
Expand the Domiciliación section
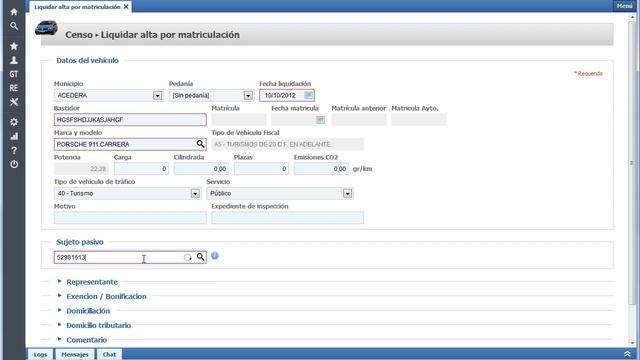88,311
